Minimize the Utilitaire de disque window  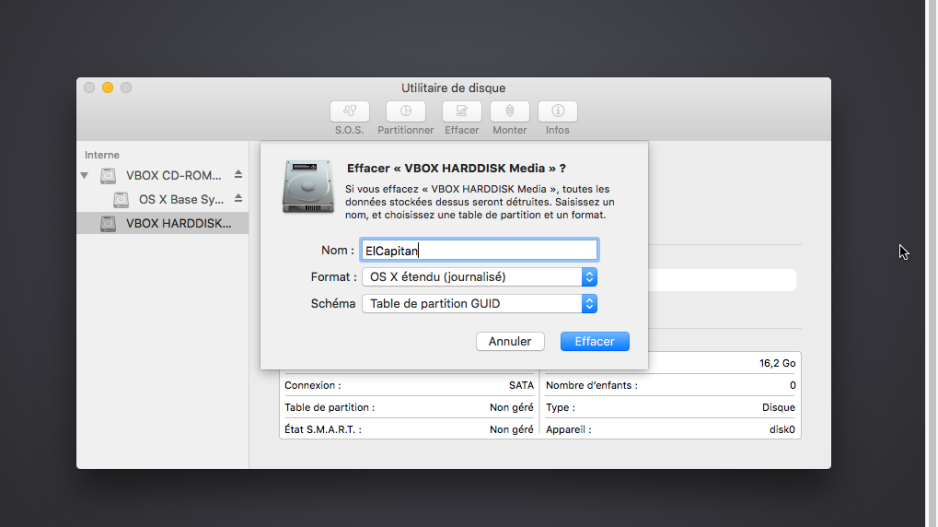click(108, 88)
